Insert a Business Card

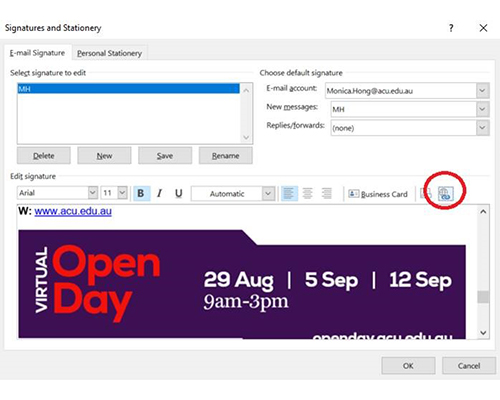coord(378,194)
